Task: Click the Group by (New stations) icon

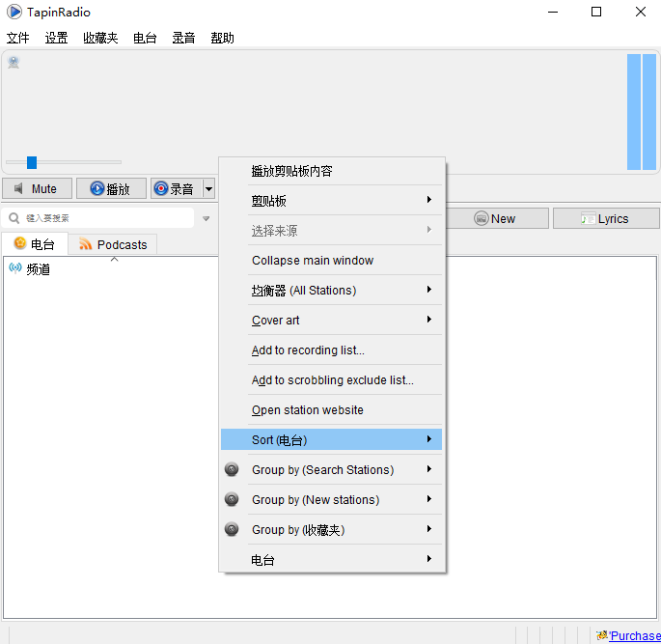Action: (232, 500)
